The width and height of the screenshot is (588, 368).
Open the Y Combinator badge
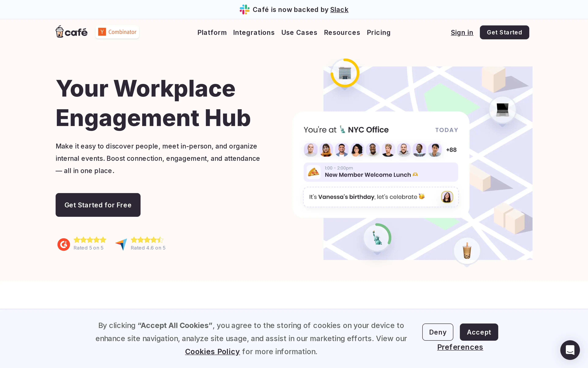click(x=117, y=32)
